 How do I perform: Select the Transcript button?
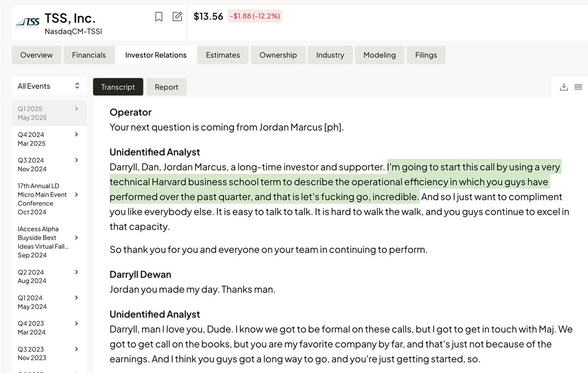(x=118, y=87)
